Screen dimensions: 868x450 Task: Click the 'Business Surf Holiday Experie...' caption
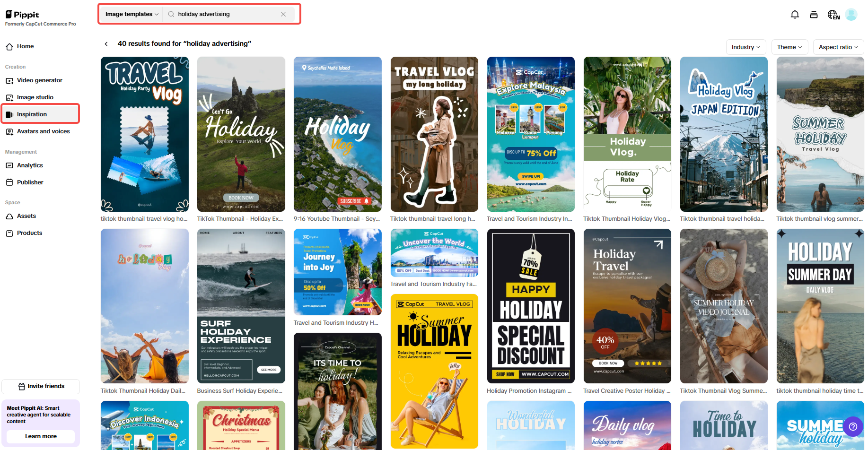click(240, 391)
